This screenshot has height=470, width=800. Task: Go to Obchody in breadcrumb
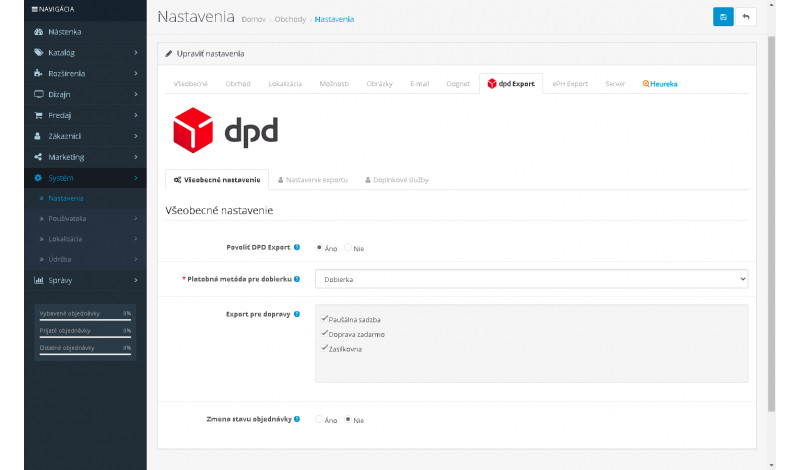pyautogui.click(x=290, y=19)
